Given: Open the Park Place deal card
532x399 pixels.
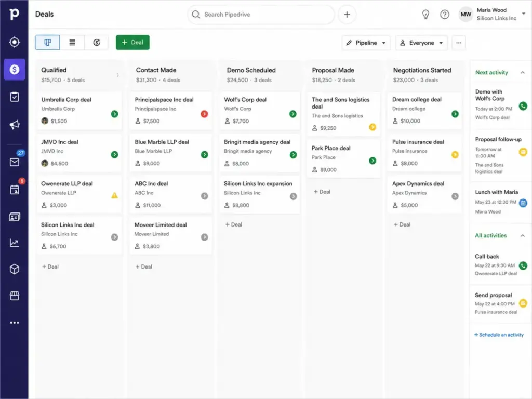Looking at the screenshot, I should coord(343,159).
